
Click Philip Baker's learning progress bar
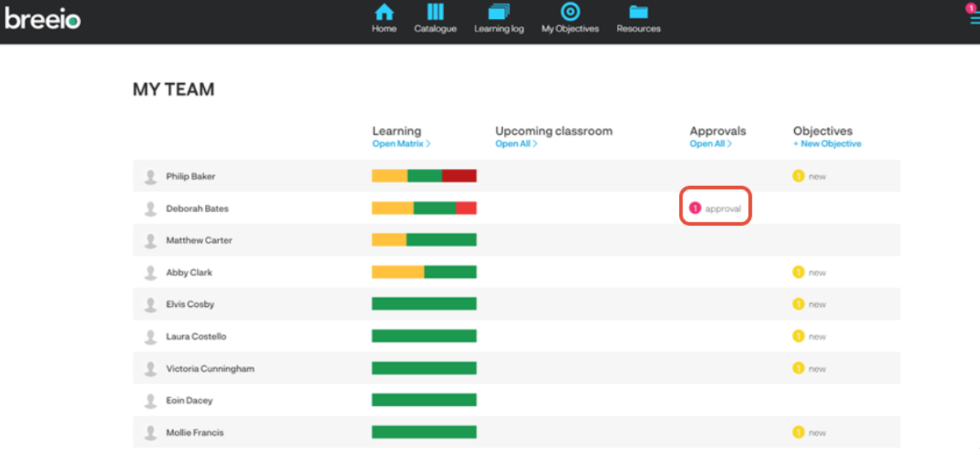click(424, 176)
